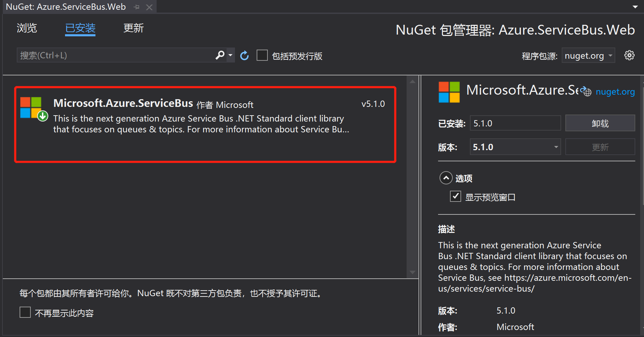Screen dimensions: 644x337
Task: Toggle 包括预发行版 checkbox
Action: pos(262,55)
